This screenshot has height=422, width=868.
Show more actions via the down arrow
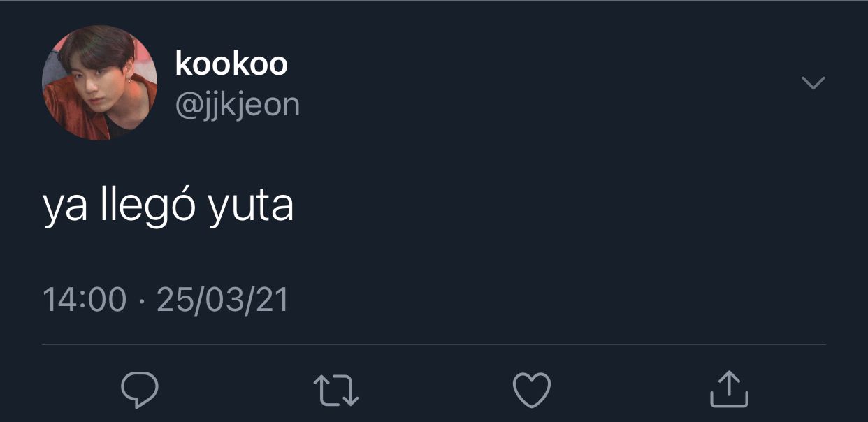[x=813, y=83]
